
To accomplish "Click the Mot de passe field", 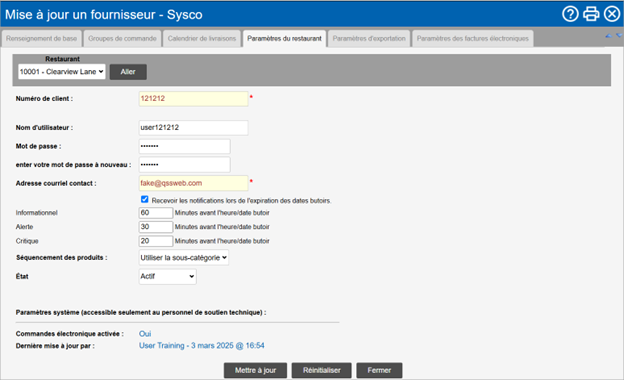I will [184, 146].
